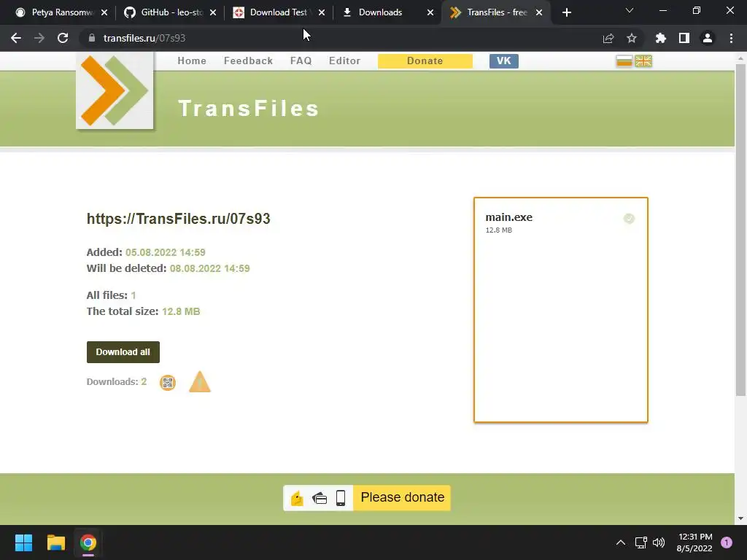747x560 pixels.
Task: Open the Home page link
Action: [192, 61]
